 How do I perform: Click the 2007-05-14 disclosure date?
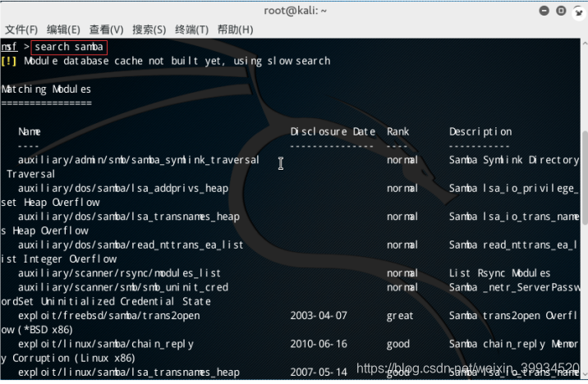click(319, 373)
